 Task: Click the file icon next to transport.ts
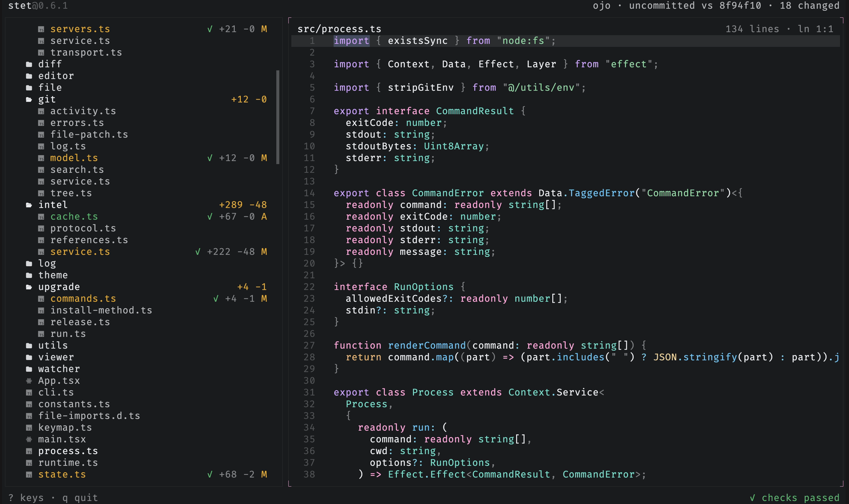41,53
